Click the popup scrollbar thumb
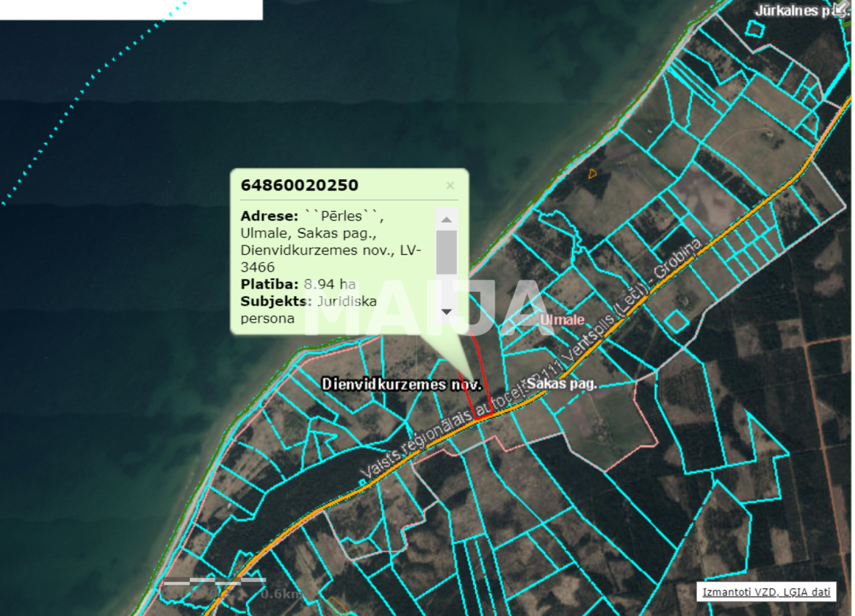The width and height of the screenshot is (855, 616). click(x=447, y=253)
